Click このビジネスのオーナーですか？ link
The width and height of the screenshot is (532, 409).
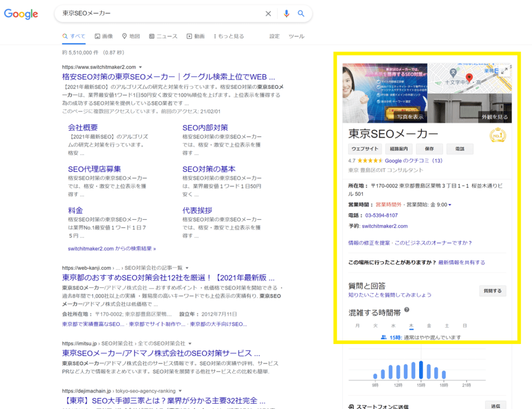(x=434, y=243)
